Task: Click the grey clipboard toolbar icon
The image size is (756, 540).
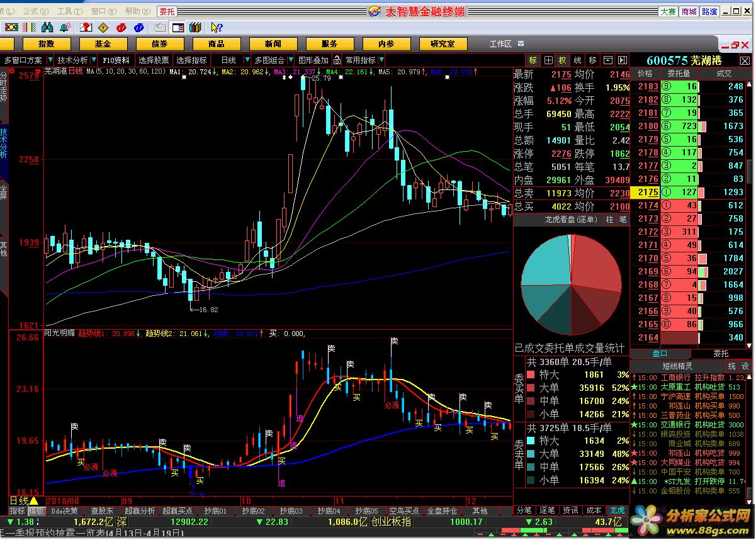Action: (161, 28)
